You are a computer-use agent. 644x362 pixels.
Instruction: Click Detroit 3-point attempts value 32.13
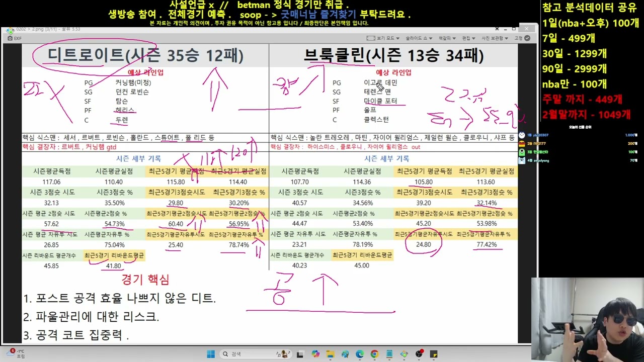tap(52, 203)
